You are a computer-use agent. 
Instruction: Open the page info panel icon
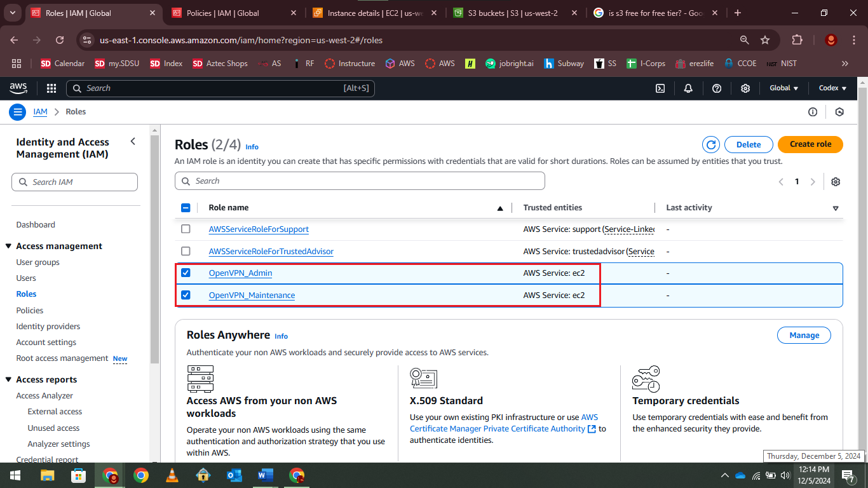pyautogui.click(x=813, y=112)
